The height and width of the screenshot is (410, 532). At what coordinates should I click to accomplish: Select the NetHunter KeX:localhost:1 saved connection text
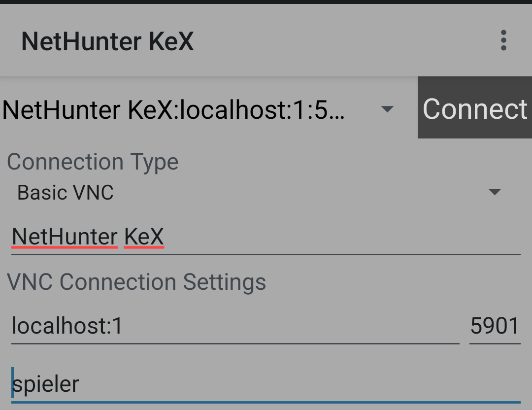(173, 109)
